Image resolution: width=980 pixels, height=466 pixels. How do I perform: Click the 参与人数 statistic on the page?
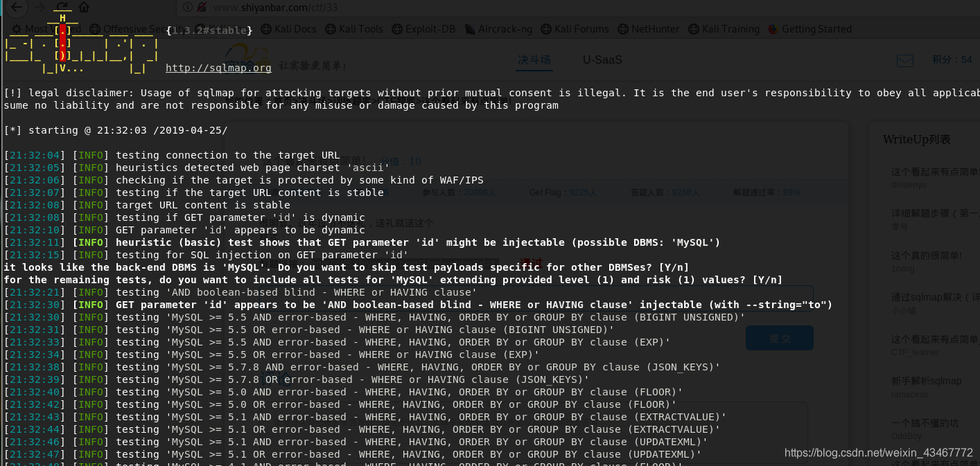coord(459,192)
